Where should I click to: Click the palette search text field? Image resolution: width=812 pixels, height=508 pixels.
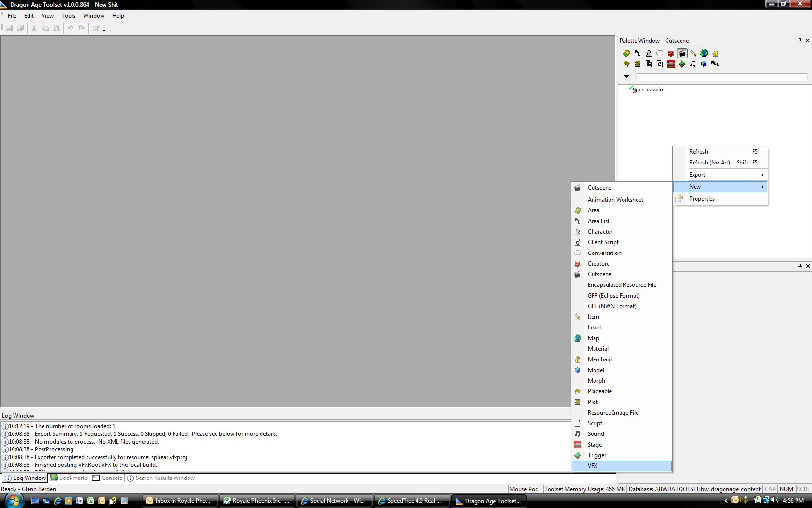click(721, 77)
